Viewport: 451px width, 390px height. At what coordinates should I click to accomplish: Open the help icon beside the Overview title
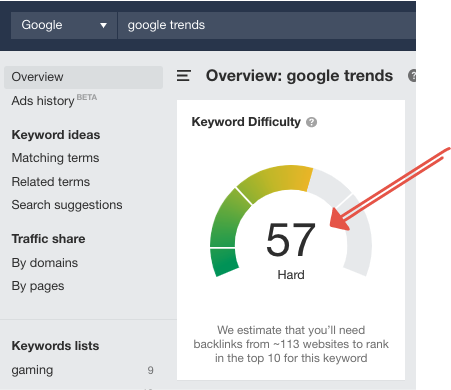412,76
